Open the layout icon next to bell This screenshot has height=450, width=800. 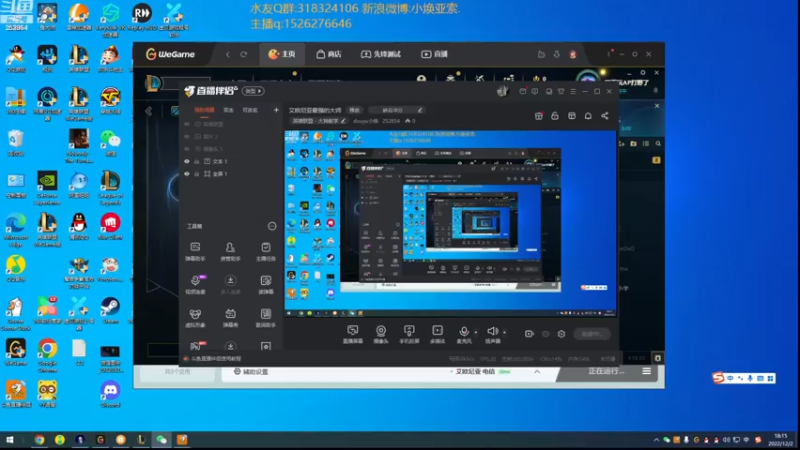click(571, 116)
